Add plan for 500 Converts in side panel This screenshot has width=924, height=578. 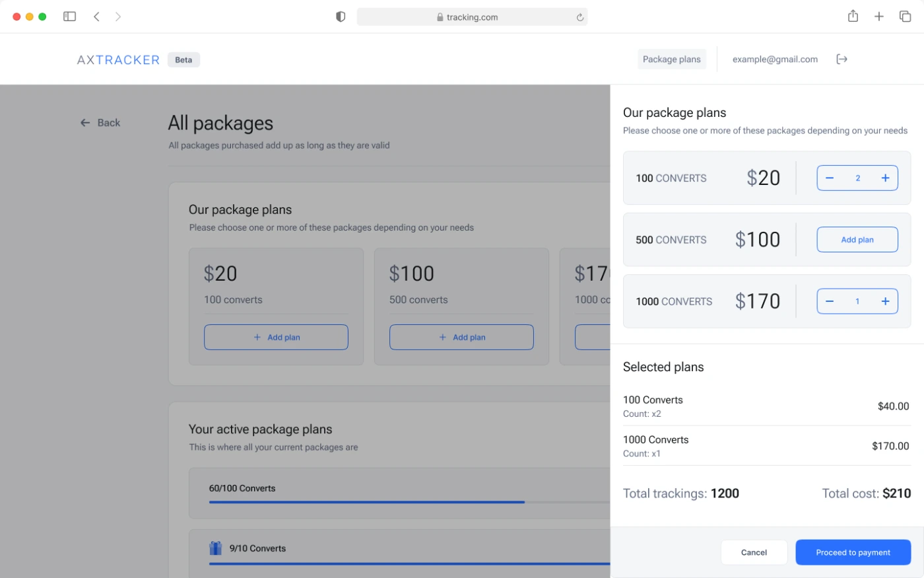pyautogui.click(x=857, y=240)
